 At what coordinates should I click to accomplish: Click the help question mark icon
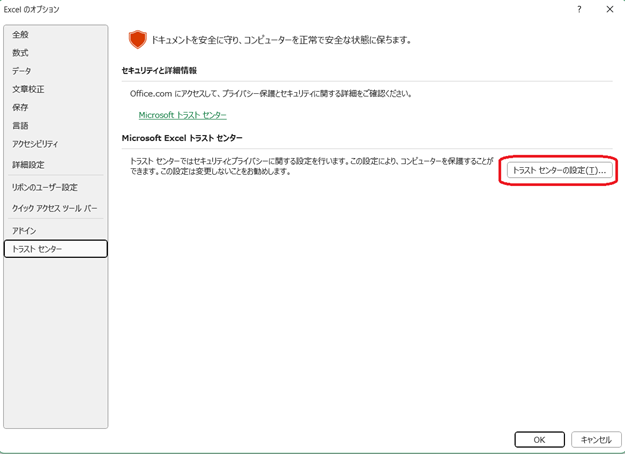click(x=579, y=9)
